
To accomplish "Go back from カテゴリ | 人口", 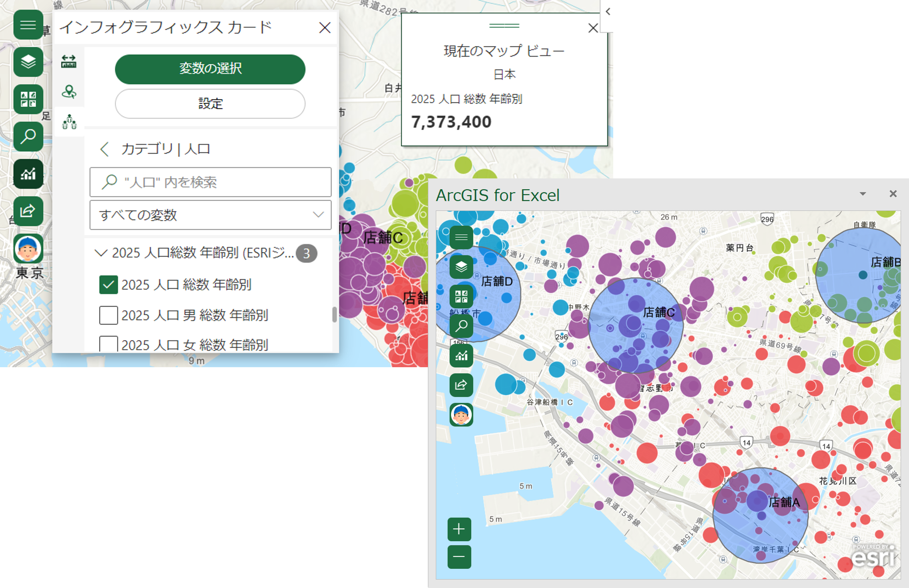I will tap(104, 149).
